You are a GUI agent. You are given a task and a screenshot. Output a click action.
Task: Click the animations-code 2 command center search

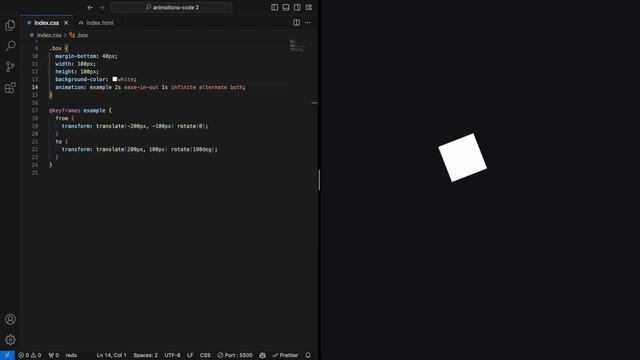click(171, 7)
